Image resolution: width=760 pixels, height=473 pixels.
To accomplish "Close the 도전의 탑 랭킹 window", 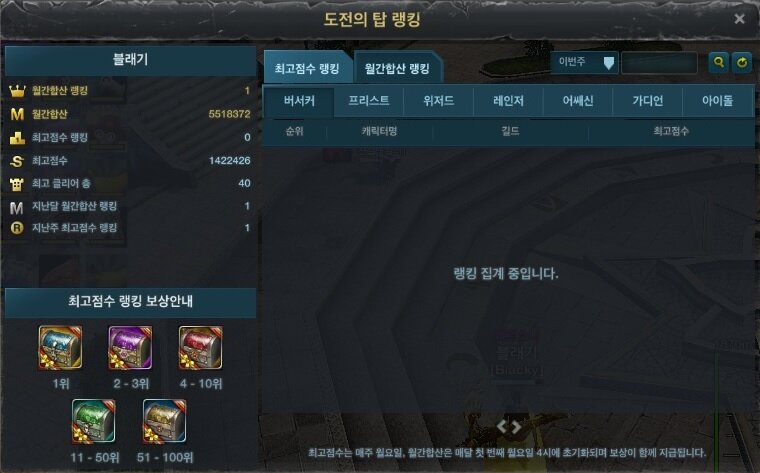I will pos(739,19).
